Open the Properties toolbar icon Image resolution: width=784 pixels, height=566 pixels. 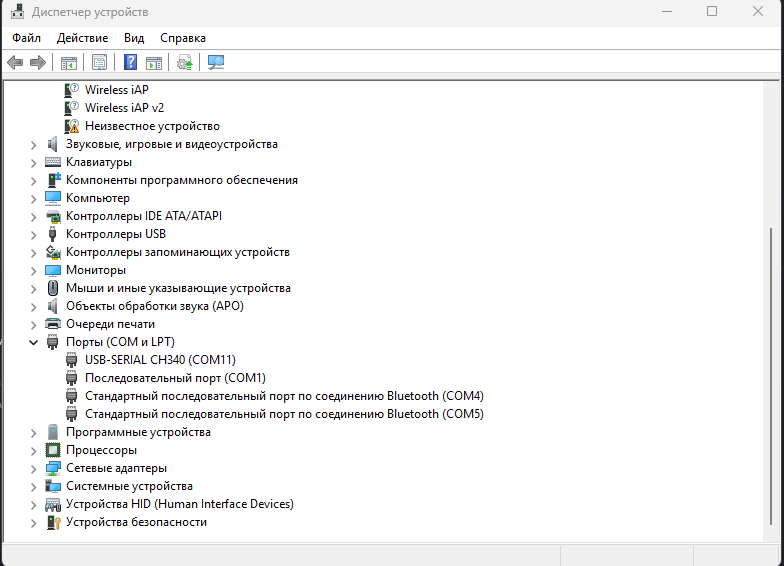pyautogui.click(x=100, y=62)
